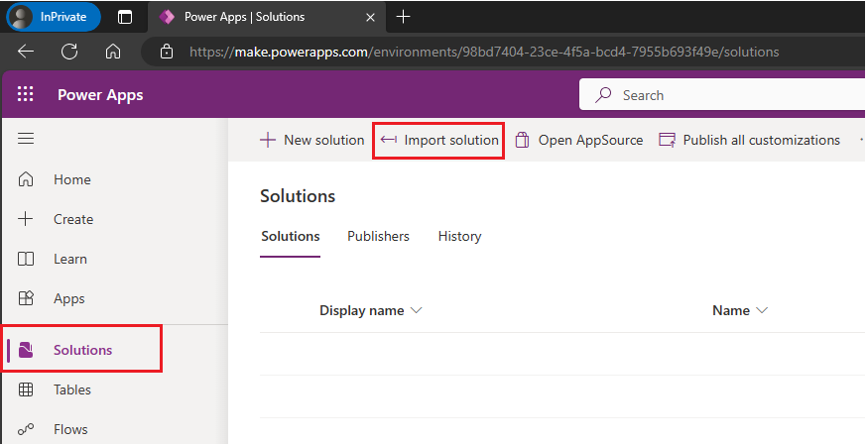This screenshot has height=444, width=868.
Task: Go back with the browser arrow
Action: click(26, 52)
